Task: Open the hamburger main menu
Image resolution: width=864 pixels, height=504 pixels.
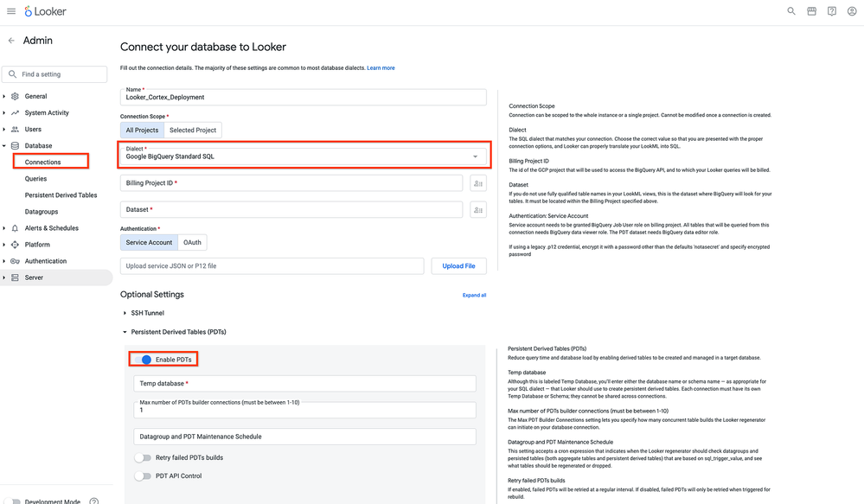Action: pos(11,11)
